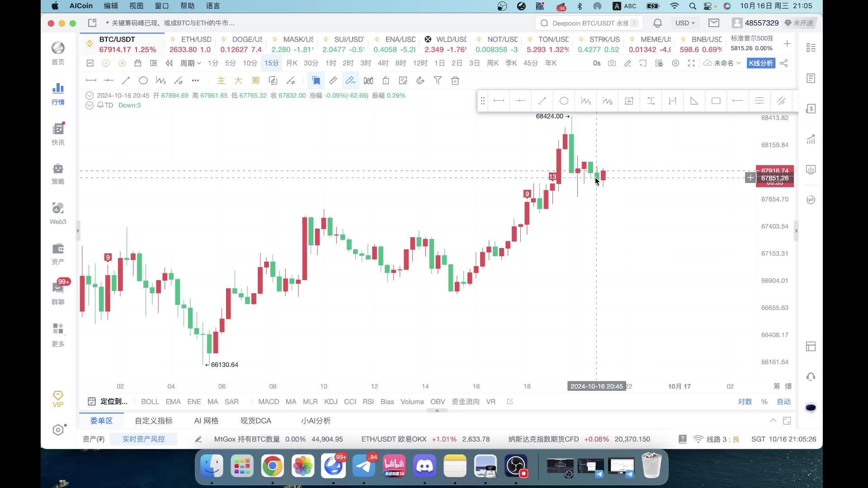This screenshot has width=868, height=488.
Task: Toggle the 筹 chip distribution indicator
Action: click(x=256, y=80)
